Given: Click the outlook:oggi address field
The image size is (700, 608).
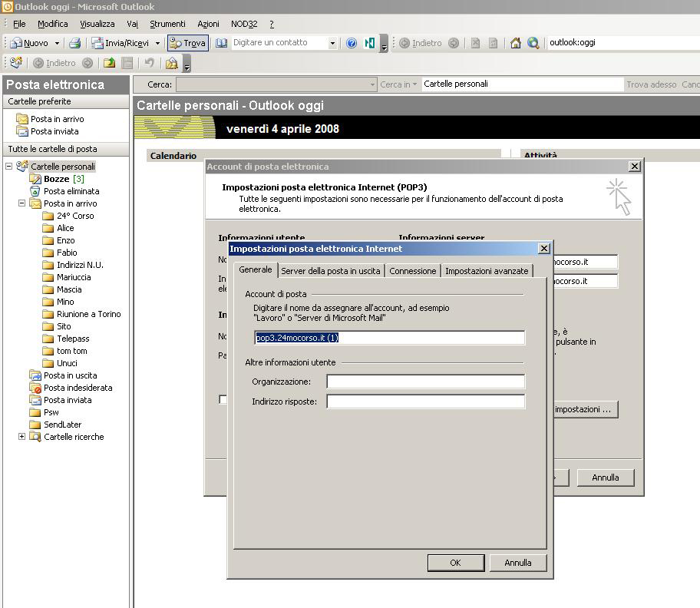Looking at the screenshot, I should pyautogui.click(x=622, y=42).
